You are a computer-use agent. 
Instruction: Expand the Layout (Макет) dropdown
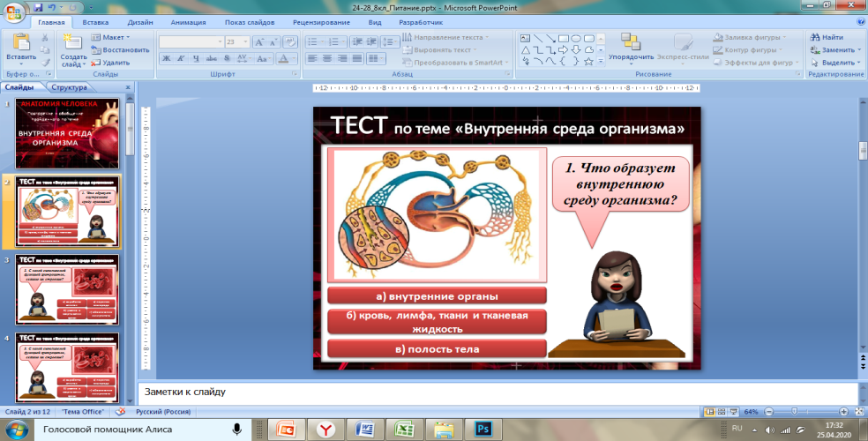[110, 38]
